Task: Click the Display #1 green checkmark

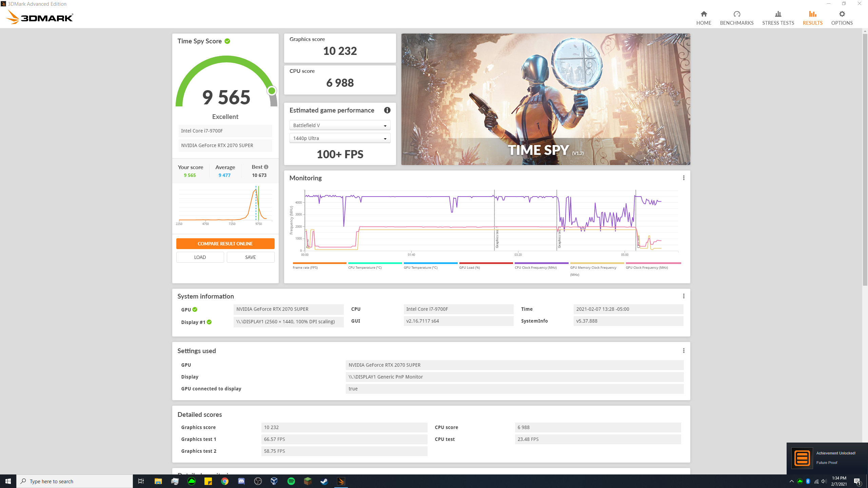Action: click(x=209, y=322)
